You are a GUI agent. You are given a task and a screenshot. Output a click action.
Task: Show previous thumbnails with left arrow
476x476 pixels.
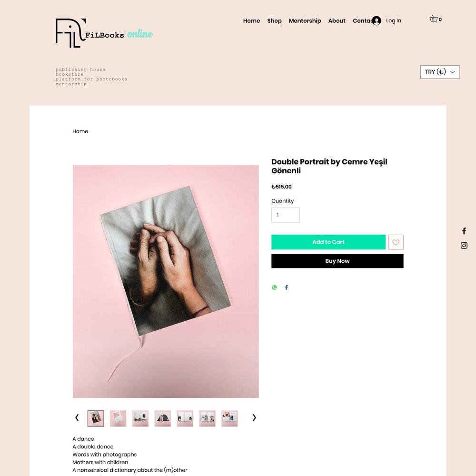(x=77, y=418)
